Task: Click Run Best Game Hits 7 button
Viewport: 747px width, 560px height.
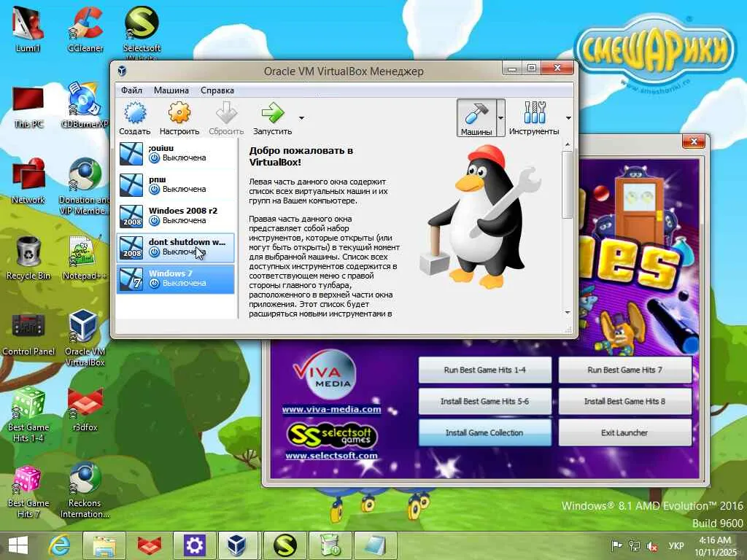Action: (x=624, y=370)
